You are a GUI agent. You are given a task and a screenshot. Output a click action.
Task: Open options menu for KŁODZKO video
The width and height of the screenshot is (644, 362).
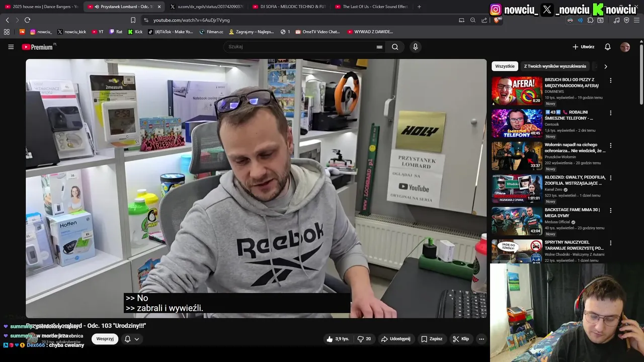610,178
